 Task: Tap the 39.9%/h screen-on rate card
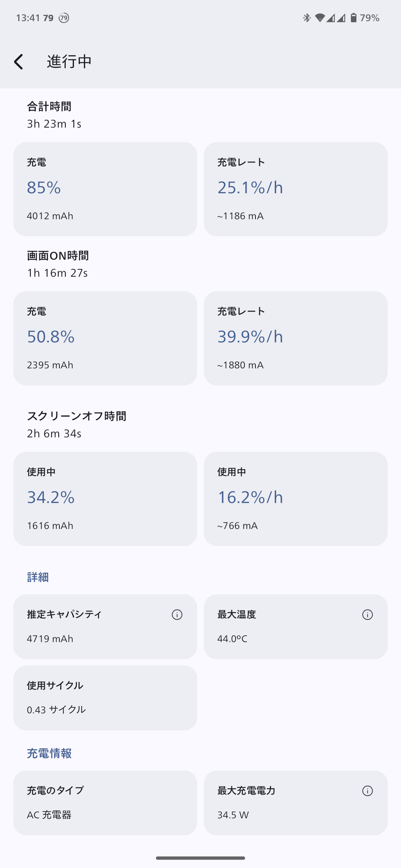[x=296, y=338]
